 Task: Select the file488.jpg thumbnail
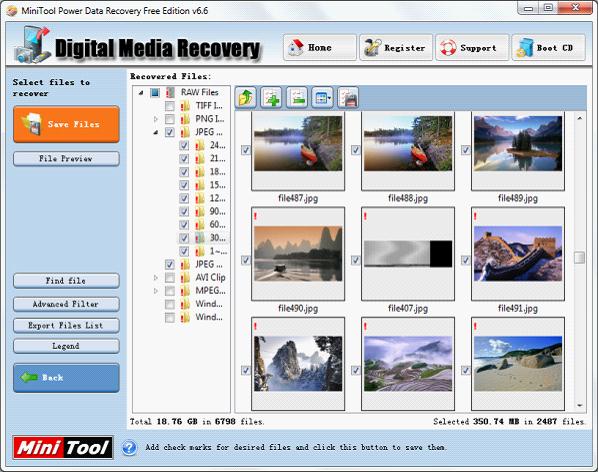click(408, 151)
